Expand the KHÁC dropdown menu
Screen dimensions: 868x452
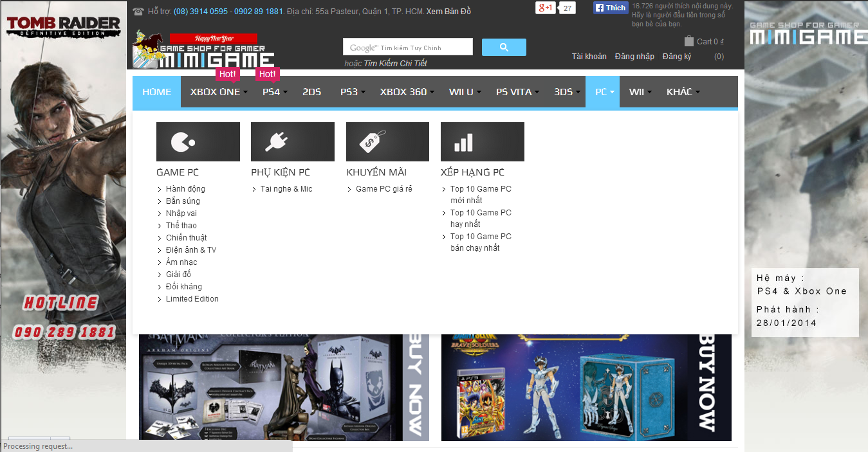tap(683, 92)
